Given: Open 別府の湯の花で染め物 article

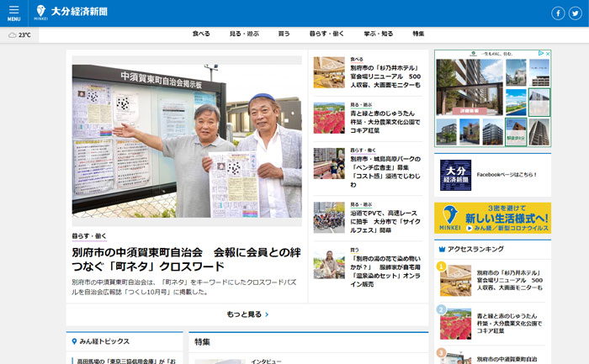Looking at the screenshot, I should (x=385, y=272).
